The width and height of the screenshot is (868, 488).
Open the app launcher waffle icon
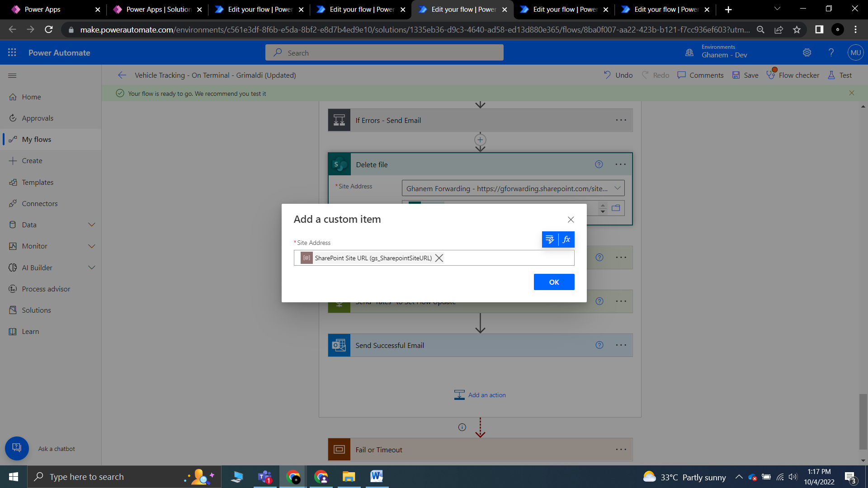12,52
